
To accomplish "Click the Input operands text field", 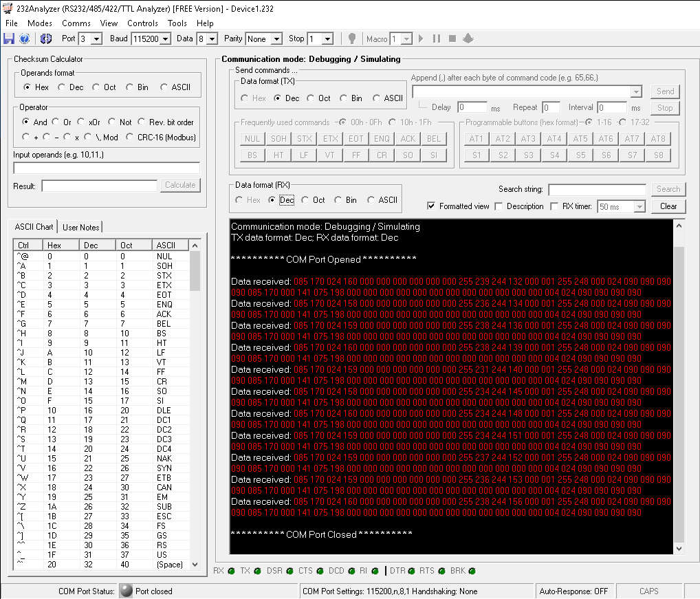I will coord(107,168).
